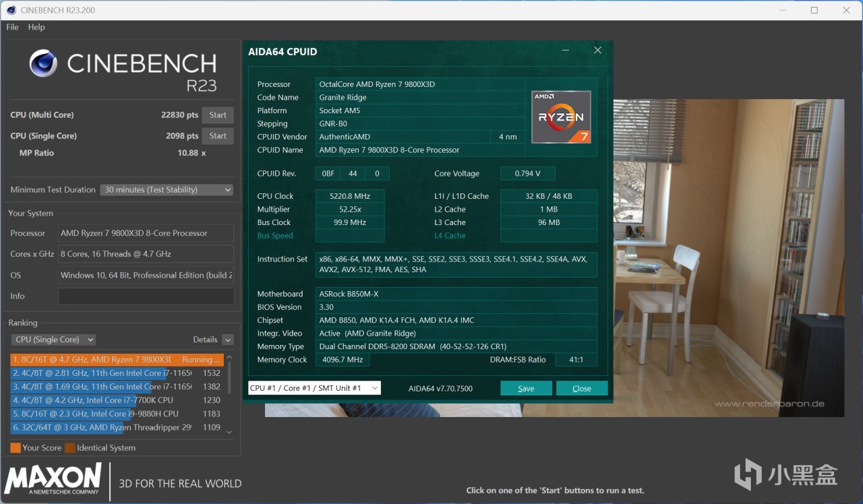Click the Cinebench title bar app icon
The width and height of the screenshot is (863, 504).
(x=11, y=10)
